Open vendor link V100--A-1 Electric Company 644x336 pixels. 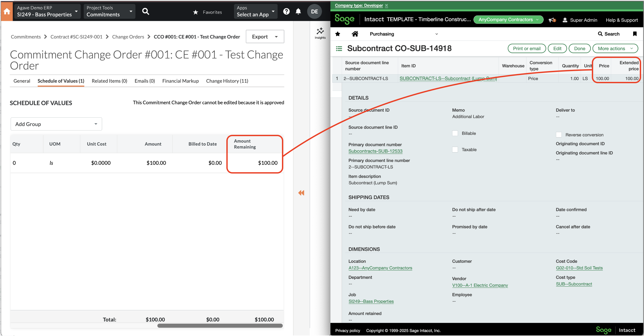[x=480, y=285]
